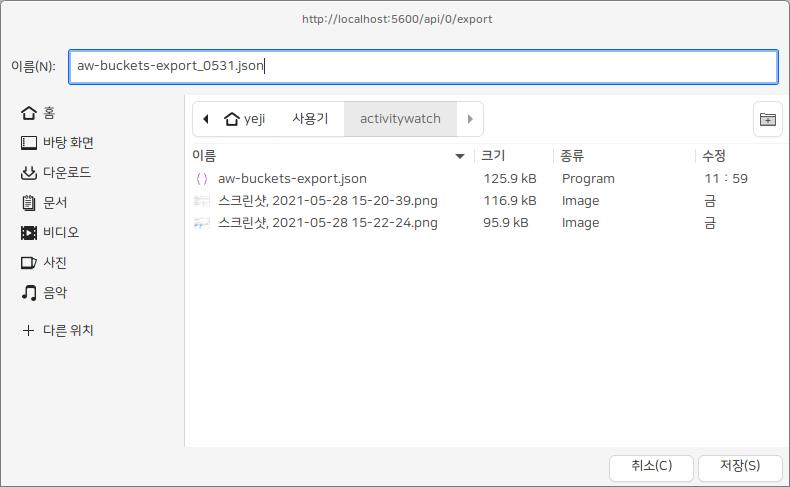This screenshot has height=487, width=790.
Task: Open 비디오 folder in sidebar
Action: point(49,233)
